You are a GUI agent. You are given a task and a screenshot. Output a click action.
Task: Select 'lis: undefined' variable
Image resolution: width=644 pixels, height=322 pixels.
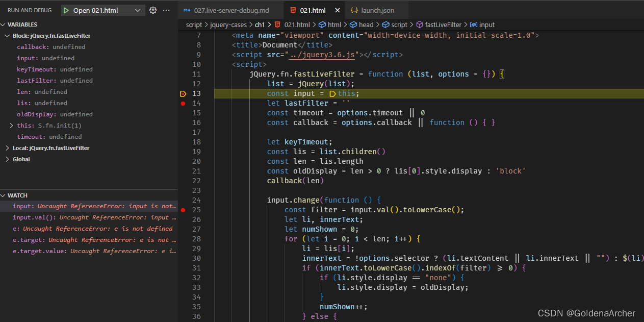[89, 103]
